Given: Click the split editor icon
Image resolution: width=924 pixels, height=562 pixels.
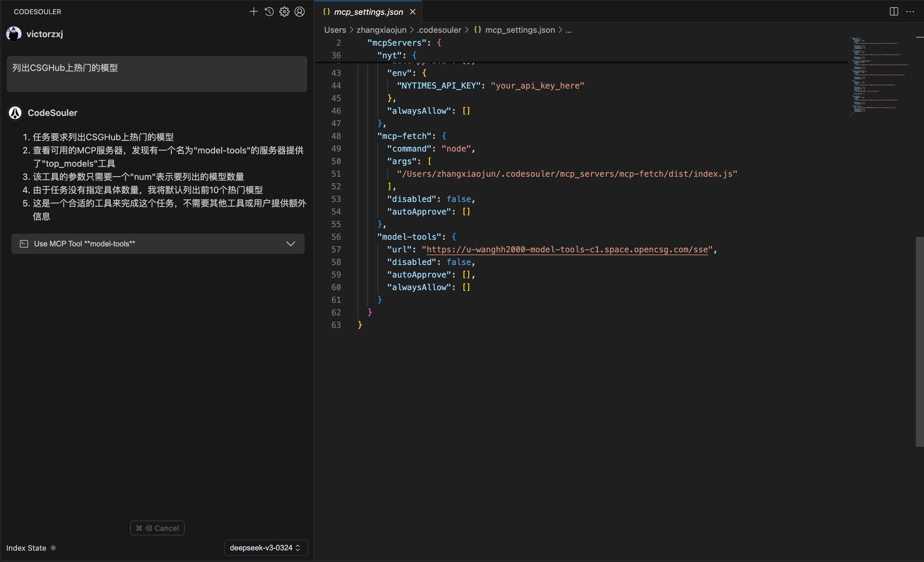Looking at the screenshot, I should point(894,12).
